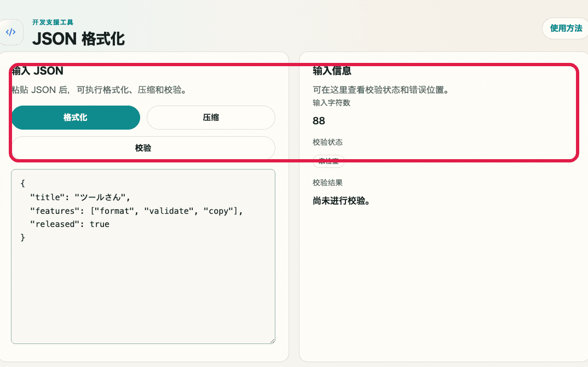Click the 未检查 status badge

tap(328, 161)
